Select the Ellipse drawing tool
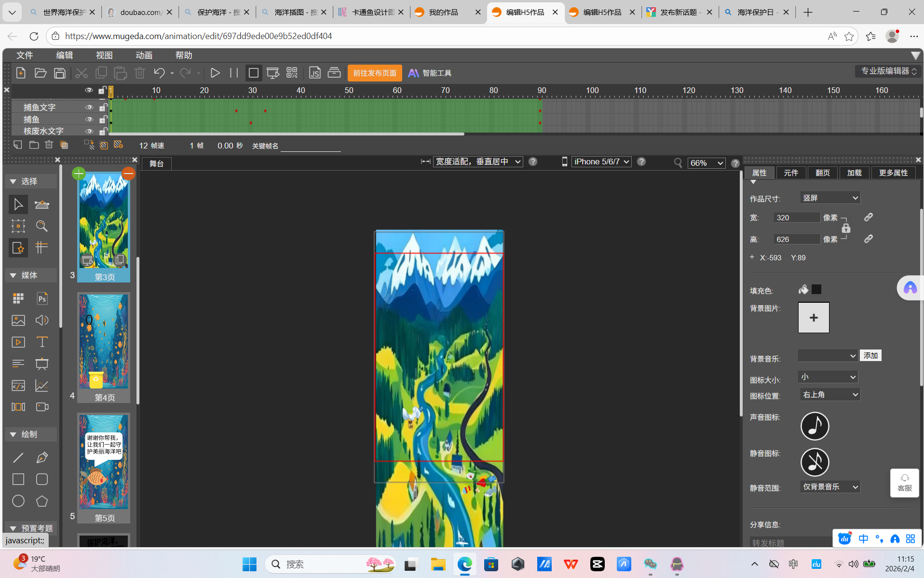 pos(18,501)
